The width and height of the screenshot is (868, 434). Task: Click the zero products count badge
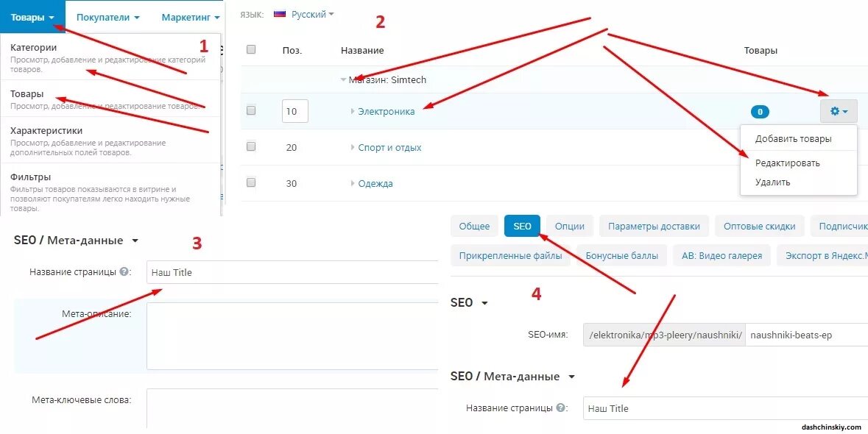pos(760,112)
